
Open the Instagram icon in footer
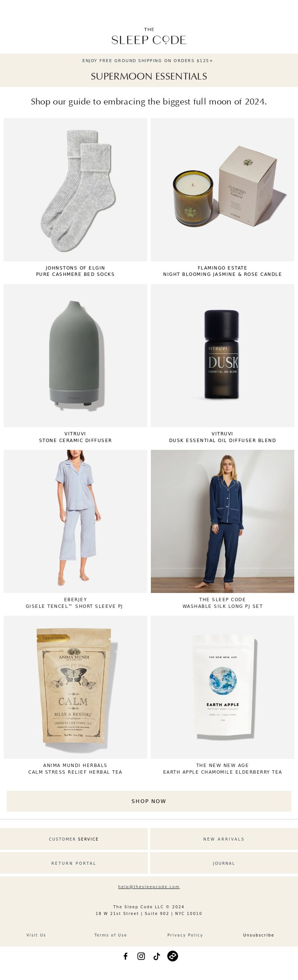[141, 956]
